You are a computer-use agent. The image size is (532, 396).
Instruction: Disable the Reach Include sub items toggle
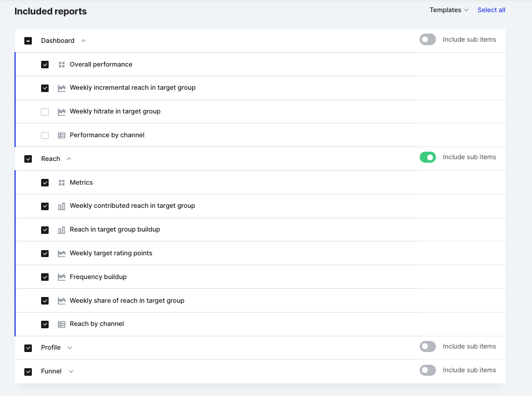pos(427,157)
